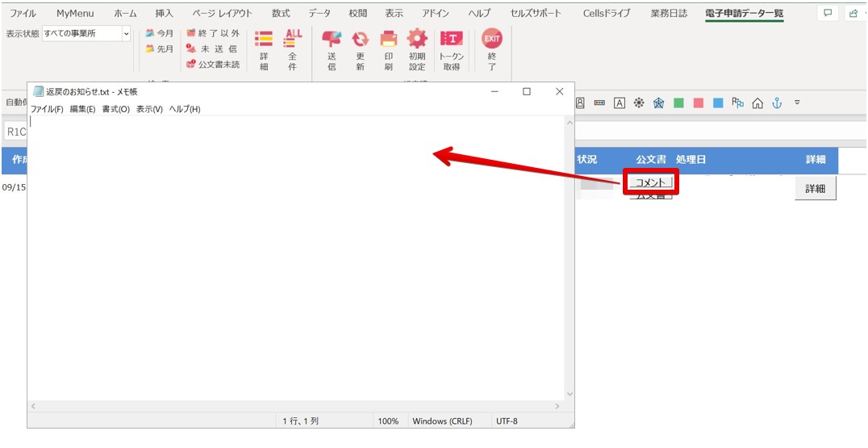Switch to データ ribbon tab

[x=319, y=13]
